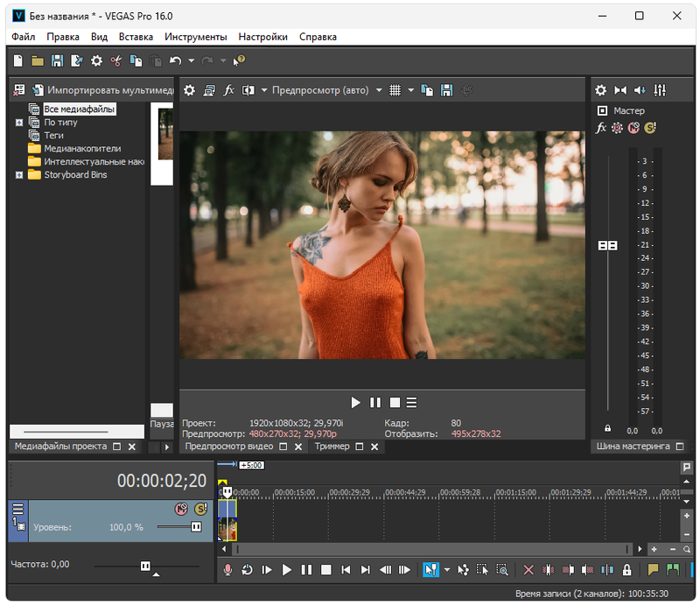
Task: Switch to the 'Триммер' tab
Action: coord(332,447)
